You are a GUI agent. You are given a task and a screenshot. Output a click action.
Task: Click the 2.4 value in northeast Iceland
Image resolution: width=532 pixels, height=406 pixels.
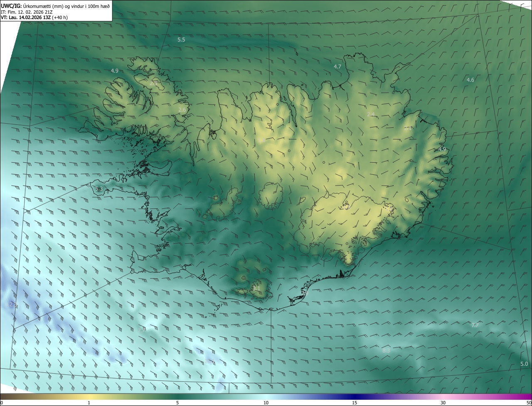coord(371,114)
